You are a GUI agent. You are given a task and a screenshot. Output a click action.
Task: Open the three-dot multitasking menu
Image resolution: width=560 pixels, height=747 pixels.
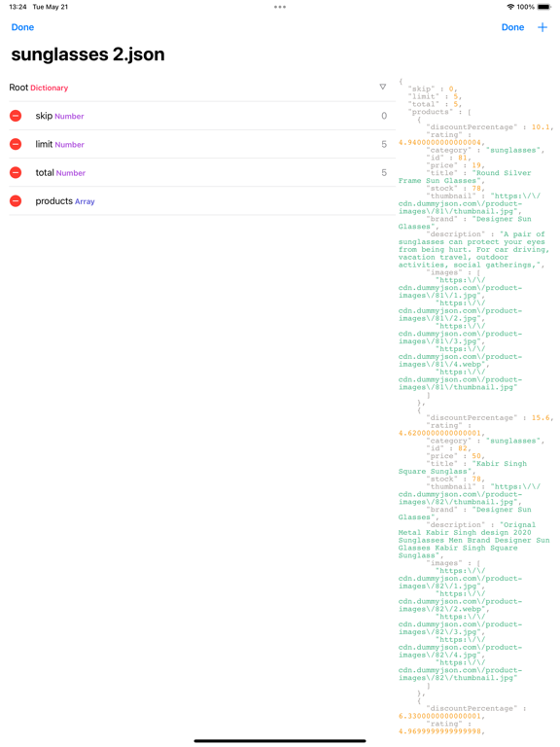pos(280,7)
